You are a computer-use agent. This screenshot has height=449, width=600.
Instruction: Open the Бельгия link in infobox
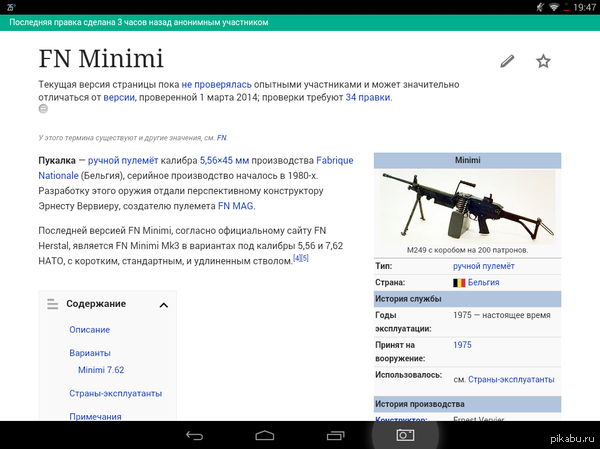[483, 282]
